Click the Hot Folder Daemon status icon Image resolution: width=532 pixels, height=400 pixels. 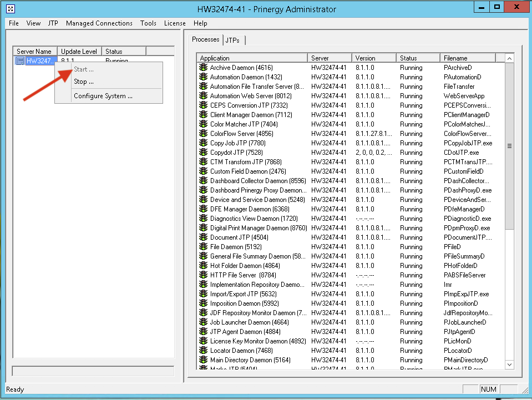point(203,266)
